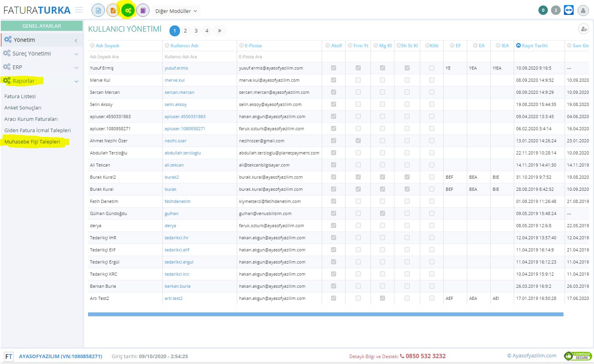Sort by E-Posta column icon

241,46
